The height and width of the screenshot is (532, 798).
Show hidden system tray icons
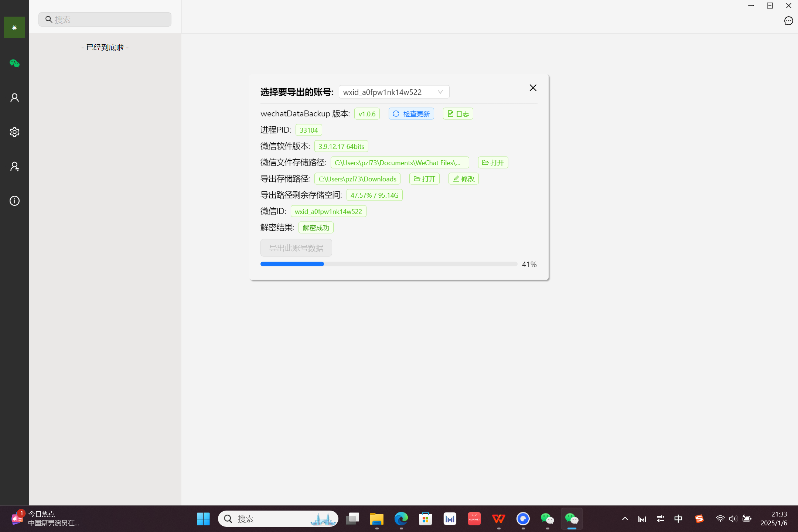click(625, 519)
